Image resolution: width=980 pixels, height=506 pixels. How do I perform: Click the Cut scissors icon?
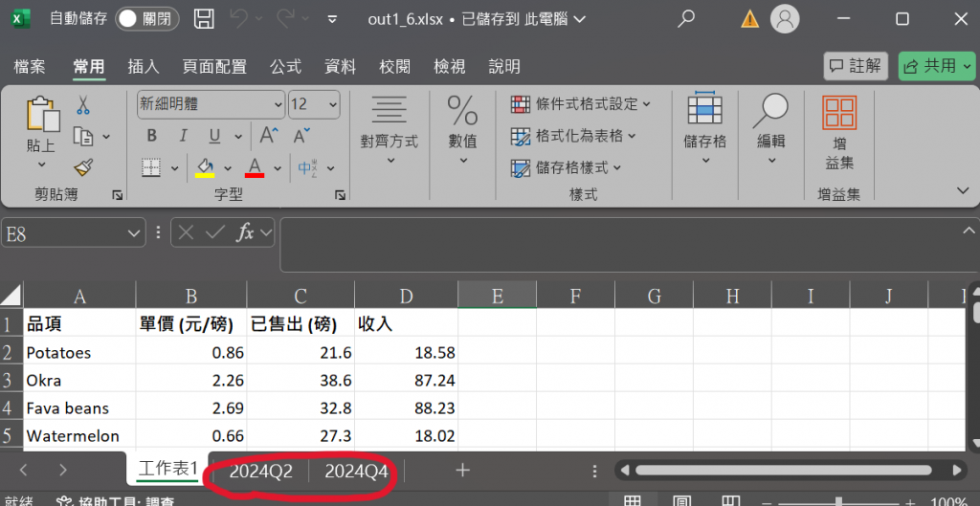(83, 104)
